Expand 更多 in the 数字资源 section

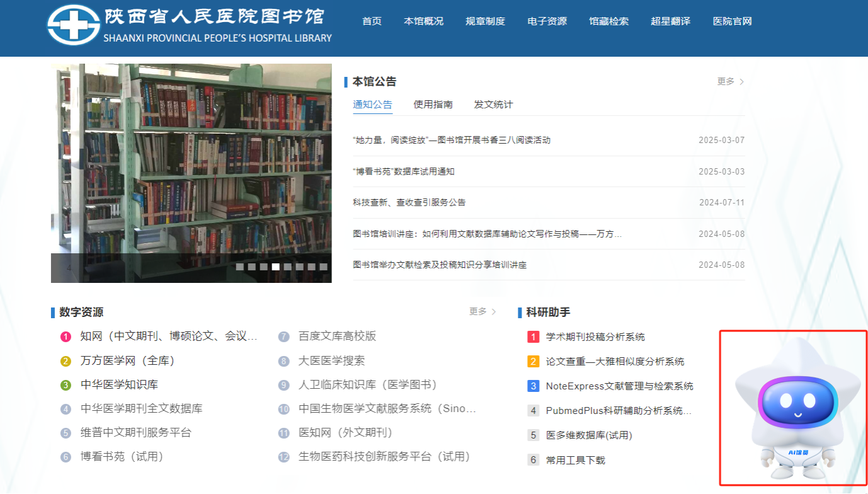click(483, 311)
